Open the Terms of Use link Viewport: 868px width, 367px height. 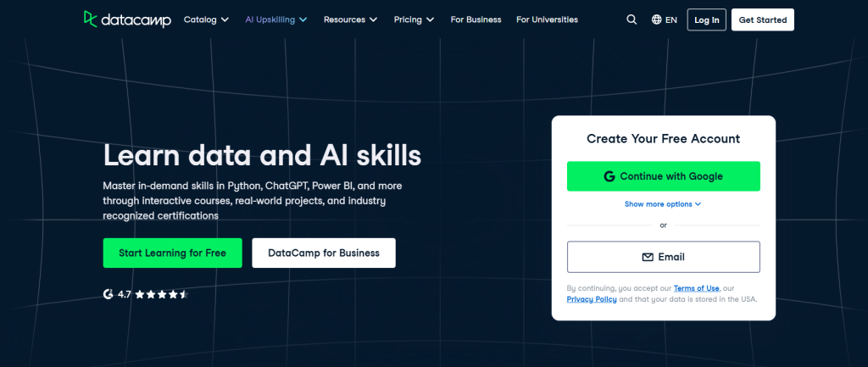pyautogui.click(x=694, y=288)
